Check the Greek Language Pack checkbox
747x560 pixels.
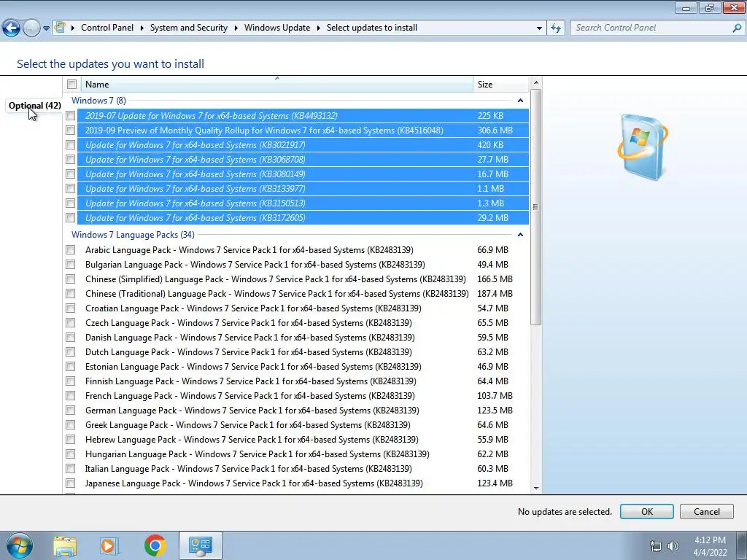(71, 425)
